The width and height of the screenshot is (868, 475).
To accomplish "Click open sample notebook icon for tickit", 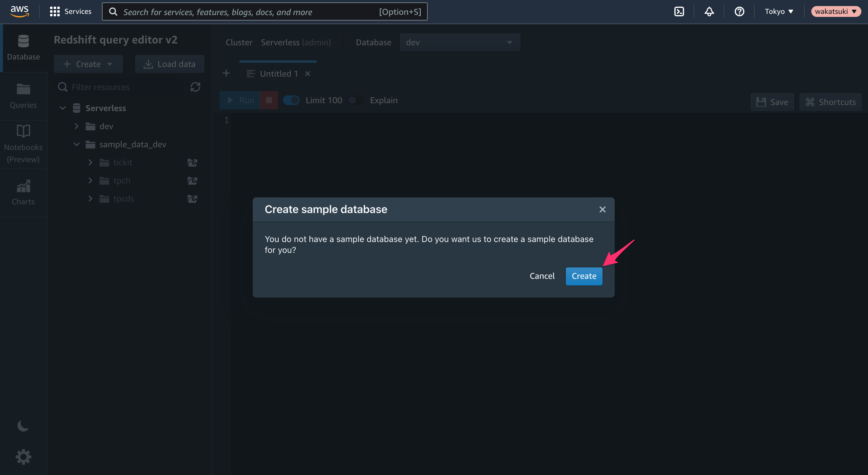I will coord(192,163).
